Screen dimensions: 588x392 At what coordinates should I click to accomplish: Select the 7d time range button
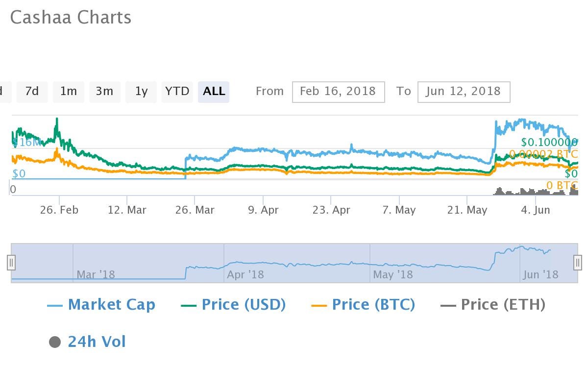click(x=32, y=92)
